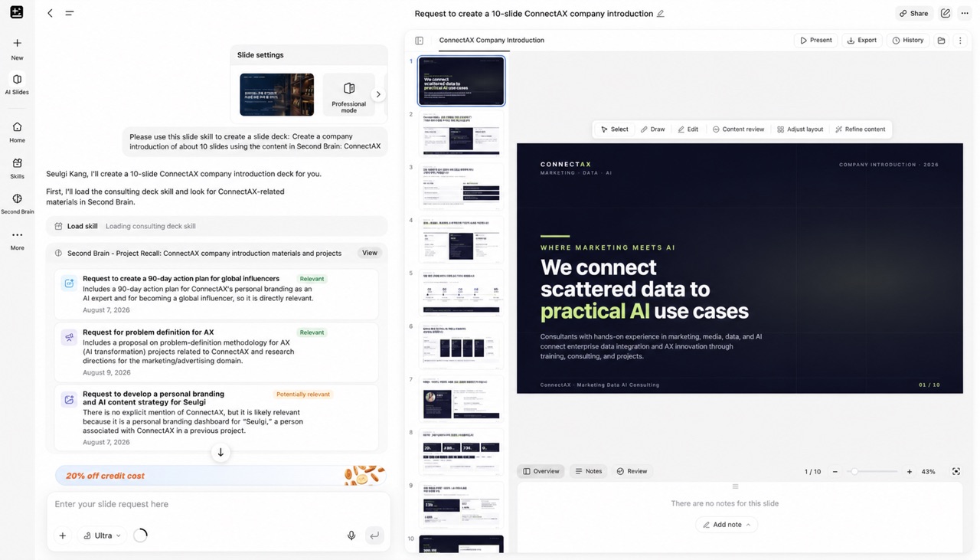Go to Home in the left sidebar
Image resolution: width=980 pixels, height=560 pixels.
pos(17,133)
